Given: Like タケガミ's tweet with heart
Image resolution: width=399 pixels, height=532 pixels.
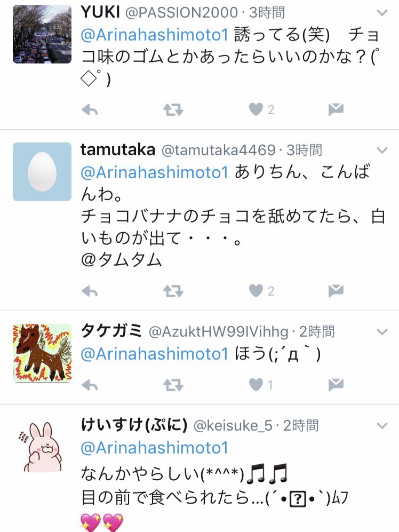Looking at the screenshot, I should click(256, 385).
